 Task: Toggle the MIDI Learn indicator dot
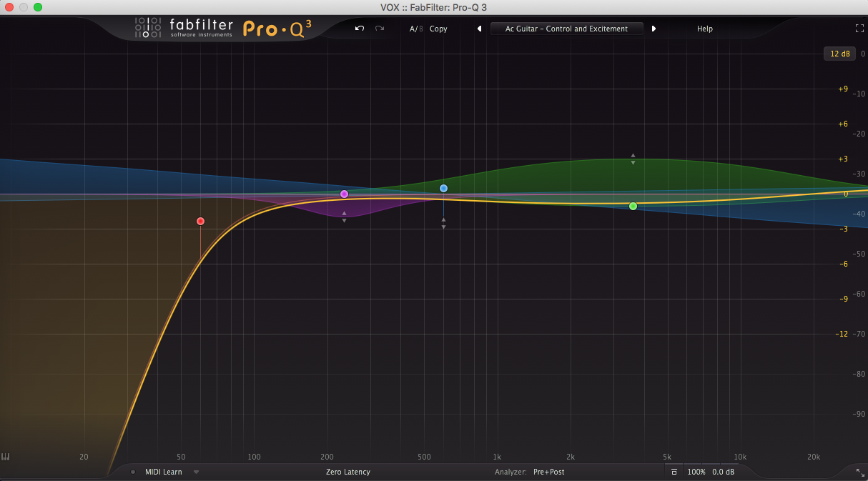[x=133, y=472]
